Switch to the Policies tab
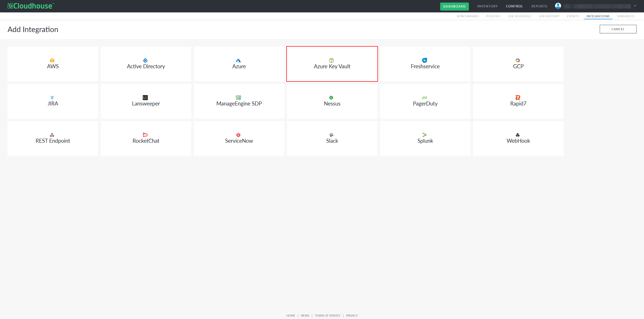This screenshot has width=644, height=319. click(493, 16)
